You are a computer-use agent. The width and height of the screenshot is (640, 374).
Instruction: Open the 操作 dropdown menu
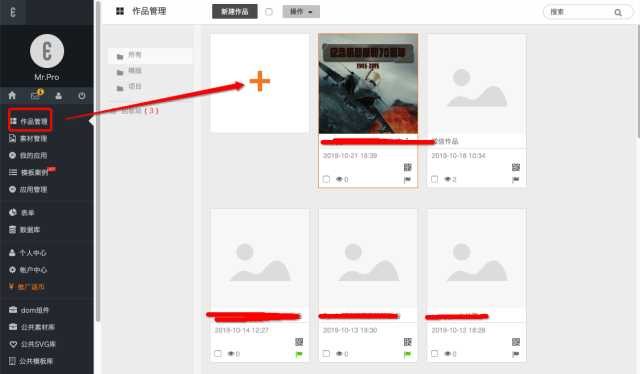tap(301, 12)
